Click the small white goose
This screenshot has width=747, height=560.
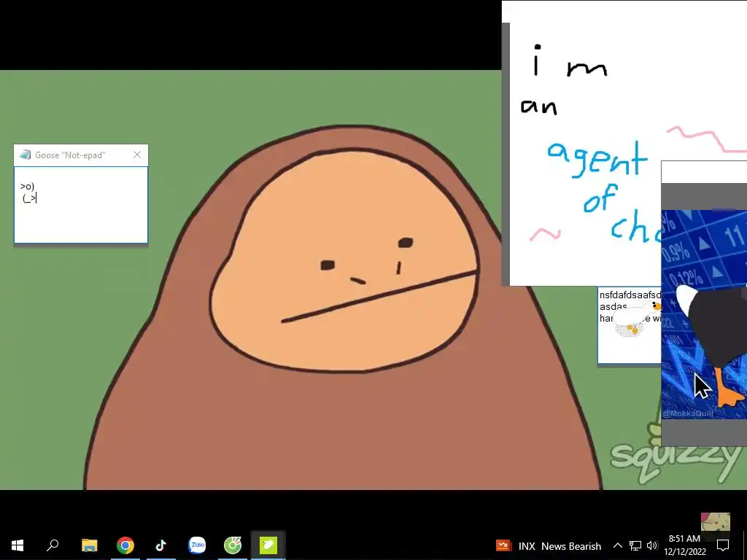[635, 317]
